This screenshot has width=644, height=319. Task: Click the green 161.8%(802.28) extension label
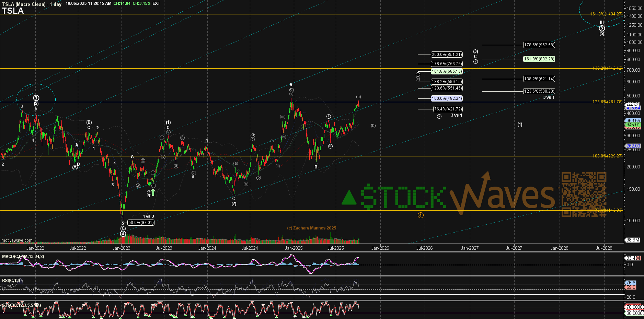coord(539,59)
